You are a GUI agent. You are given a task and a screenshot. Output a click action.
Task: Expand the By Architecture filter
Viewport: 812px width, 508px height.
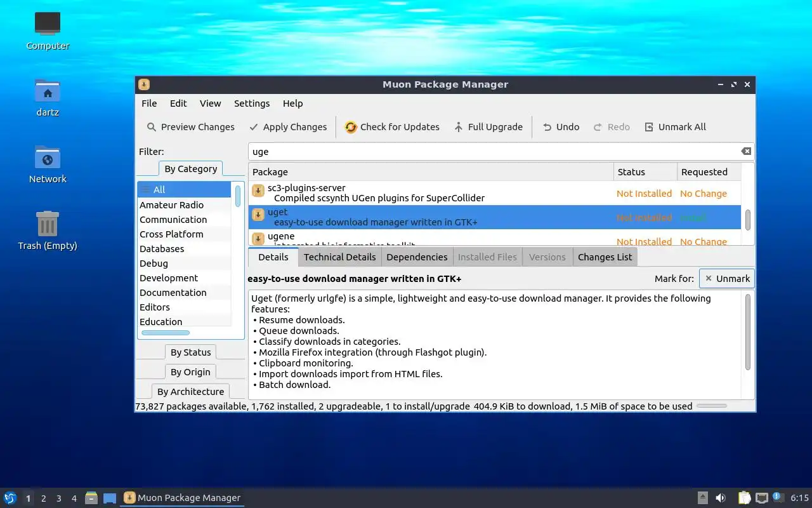tap(191, 392)
